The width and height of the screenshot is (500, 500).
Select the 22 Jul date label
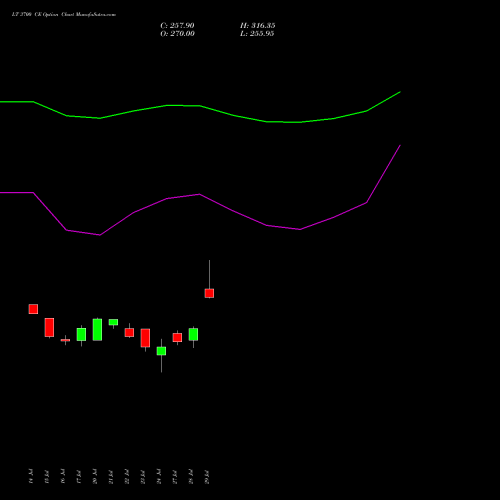(x=127, y=476)
